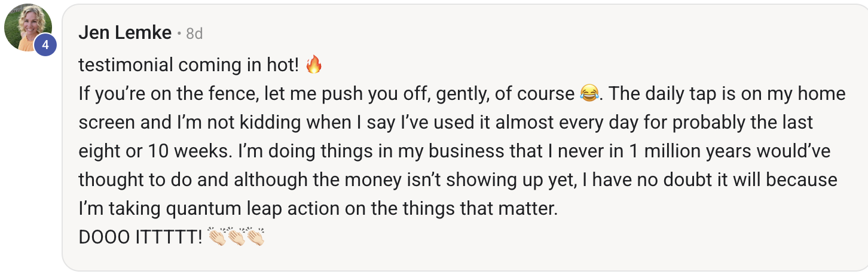This screenshot has width=868, height=274.
Task: Click the level 4 badge on avatar
Action: pos(45,45)
